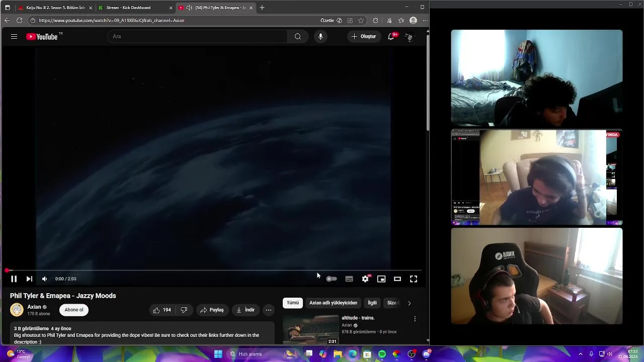Open the browser settings ellipsis menu

425,21
